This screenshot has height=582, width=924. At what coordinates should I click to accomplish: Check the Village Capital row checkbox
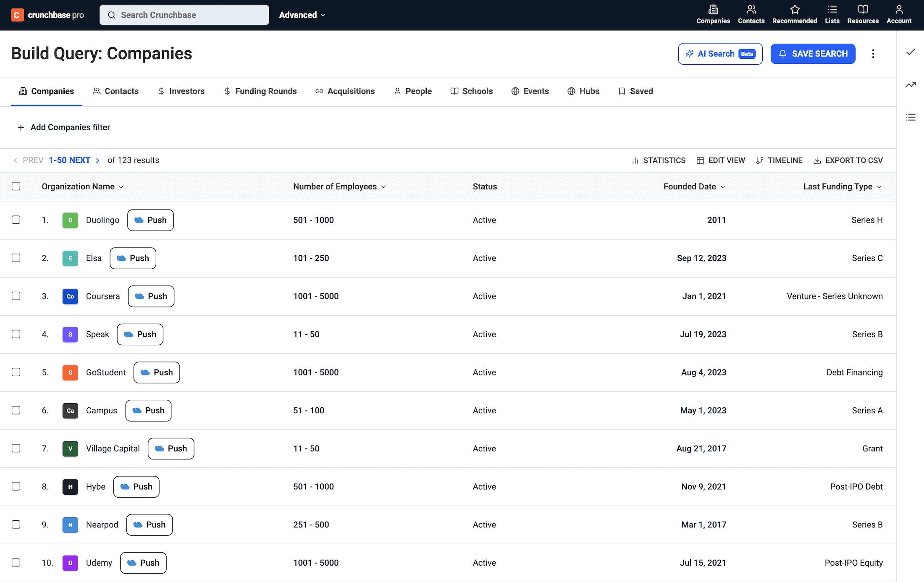click(x=16, y=448)
